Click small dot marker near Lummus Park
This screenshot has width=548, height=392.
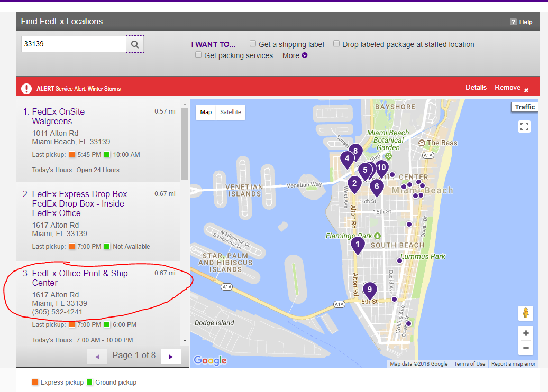[x=399, y=261]
